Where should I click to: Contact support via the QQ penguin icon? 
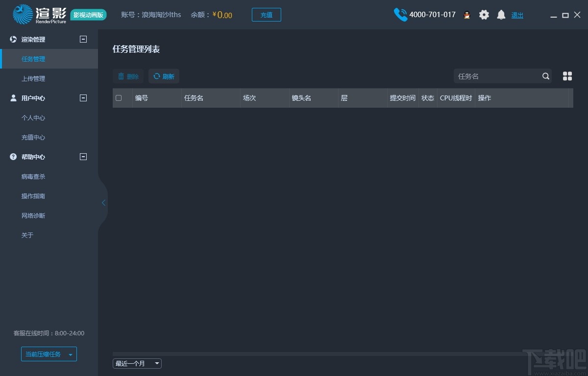point(467,15)
